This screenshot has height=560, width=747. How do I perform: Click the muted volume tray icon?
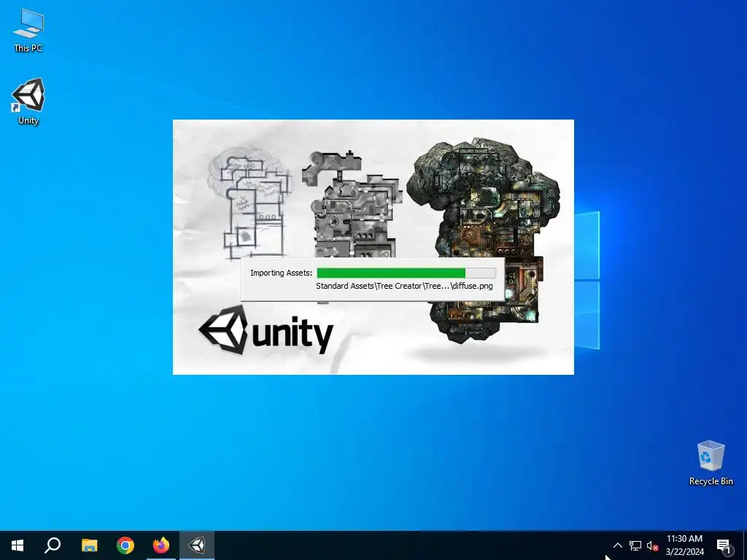652,545
